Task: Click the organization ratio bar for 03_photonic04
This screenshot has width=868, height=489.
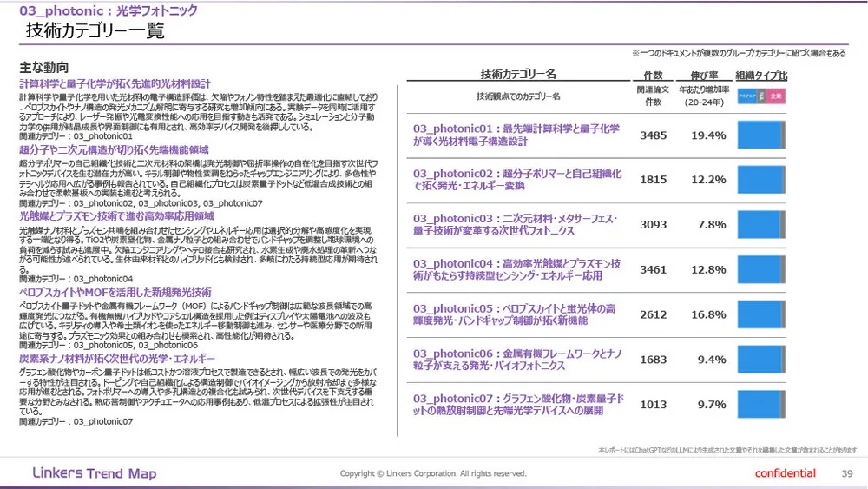Action: 761,269
